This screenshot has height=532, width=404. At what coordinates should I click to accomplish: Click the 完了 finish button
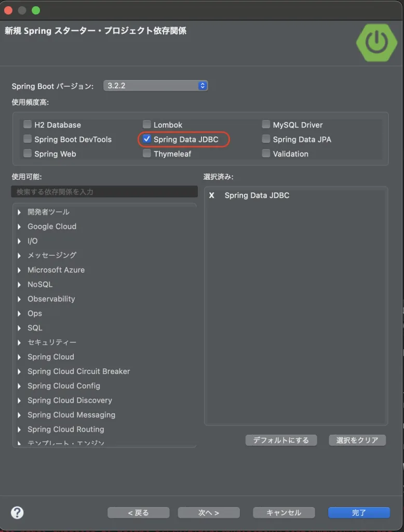point(359,512)
